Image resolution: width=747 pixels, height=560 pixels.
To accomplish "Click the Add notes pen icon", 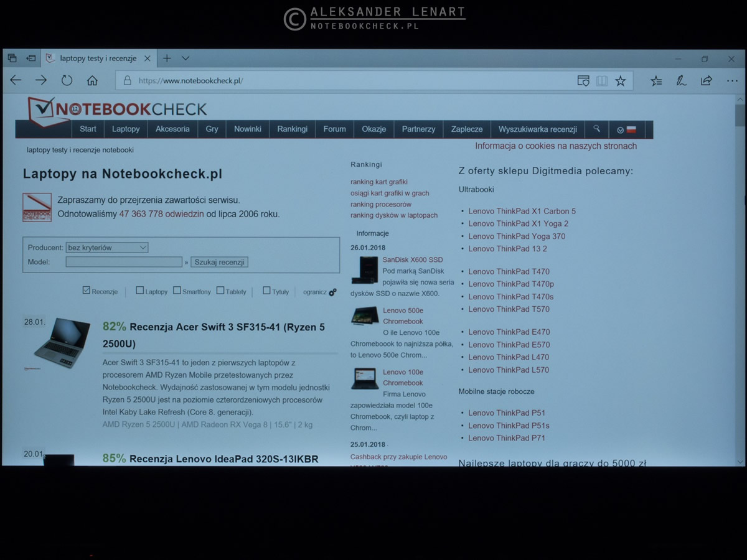I will point(682,80).
